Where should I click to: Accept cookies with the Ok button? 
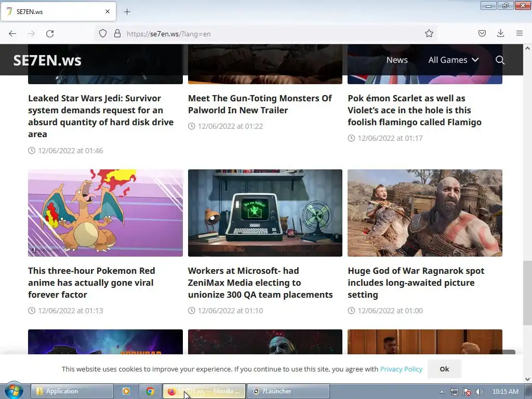point(444,369)
